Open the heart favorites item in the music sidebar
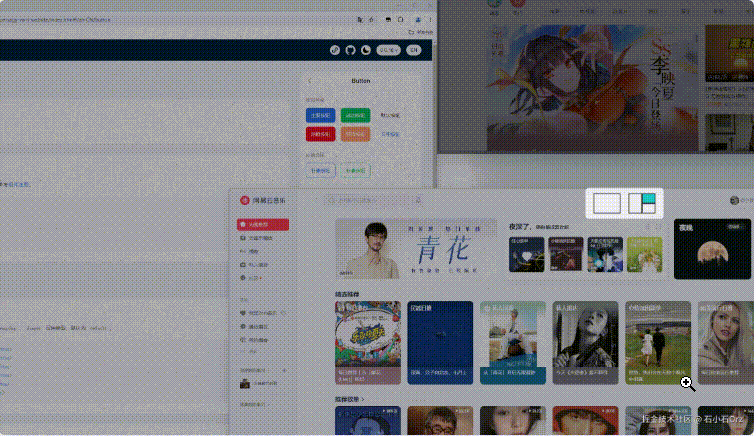The image size is (756, 436). tap(263, 313)
